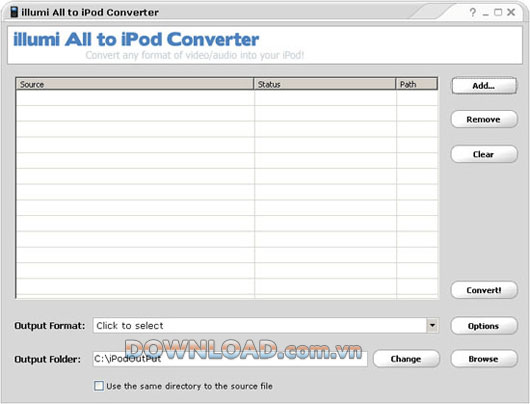Open help via the question mark icon
This screenshot has height=404, width=530.
pyautogui.click(x=473, y=13)
